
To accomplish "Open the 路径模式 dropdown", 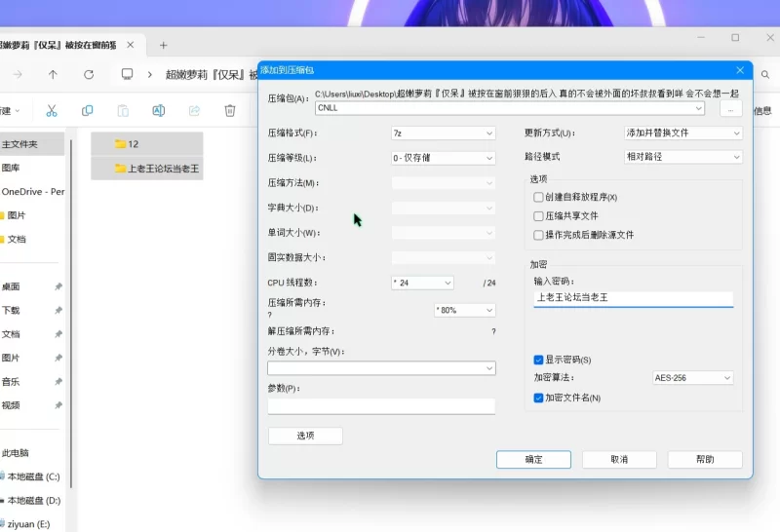I will click(x=683, y=157).
